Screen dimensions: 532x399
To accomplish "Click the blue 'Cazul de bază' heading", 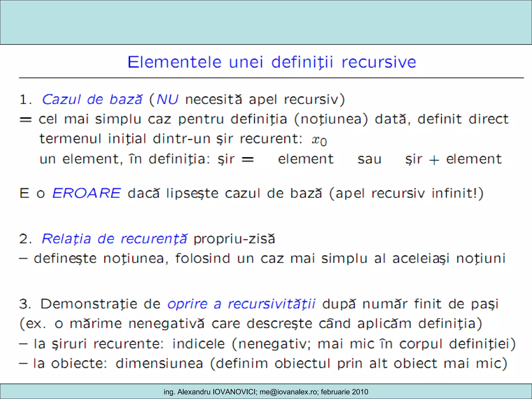I will (x=92, y=99).
